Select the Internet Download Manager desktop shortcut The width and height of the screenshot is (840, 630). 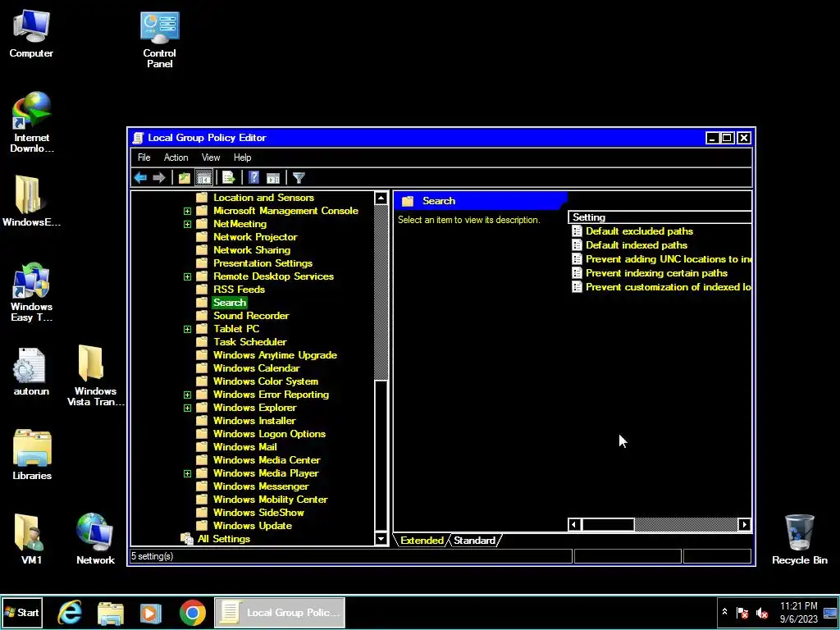(x=32, y=122)
